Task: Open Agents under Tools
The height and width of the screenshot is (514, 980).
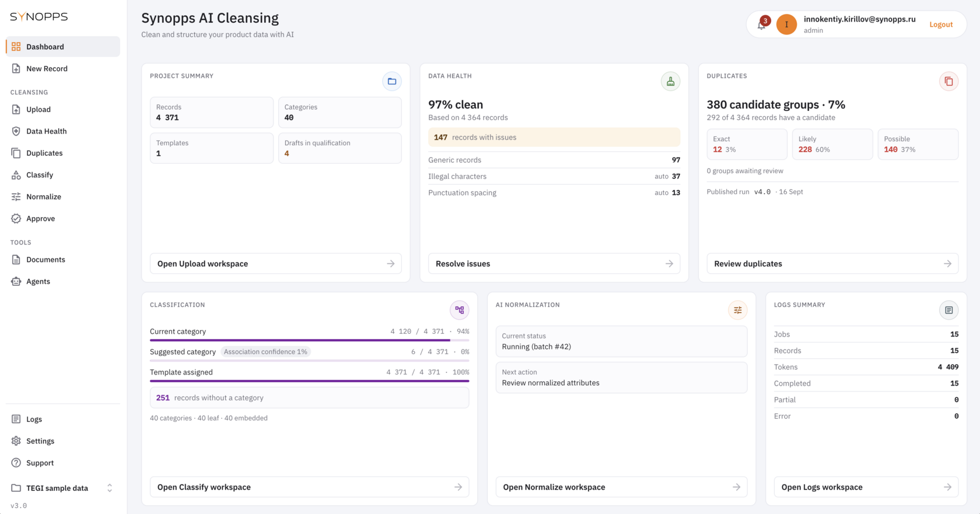Action: click(x=63, y=281)
